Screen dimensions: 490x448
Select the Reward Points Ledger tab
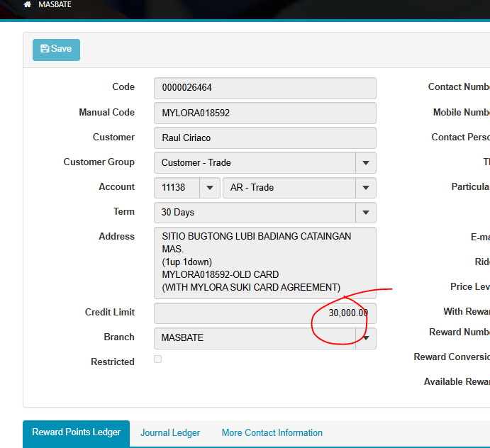[x=76, y=433]
